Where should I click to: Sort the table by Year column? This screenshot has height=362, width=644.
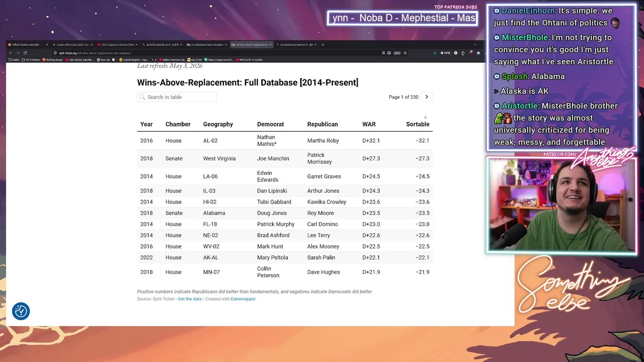tap(146, 124)
